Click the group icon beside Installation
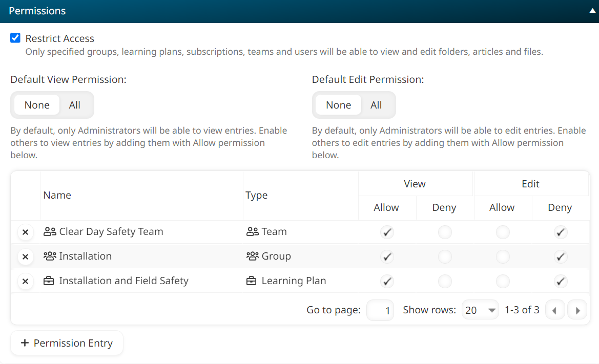The width and height of the screenshot is (599, 364). tap(49, 256)
